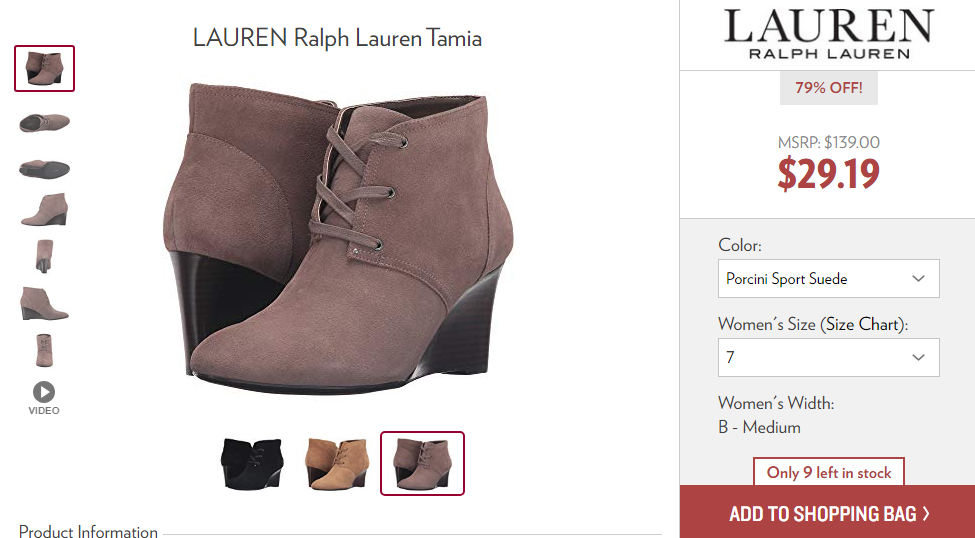The width and height of the screenshot is (975, 538).
Task: Open the Color dropdown Porcini Sport Suede
Action: point(828,279)
